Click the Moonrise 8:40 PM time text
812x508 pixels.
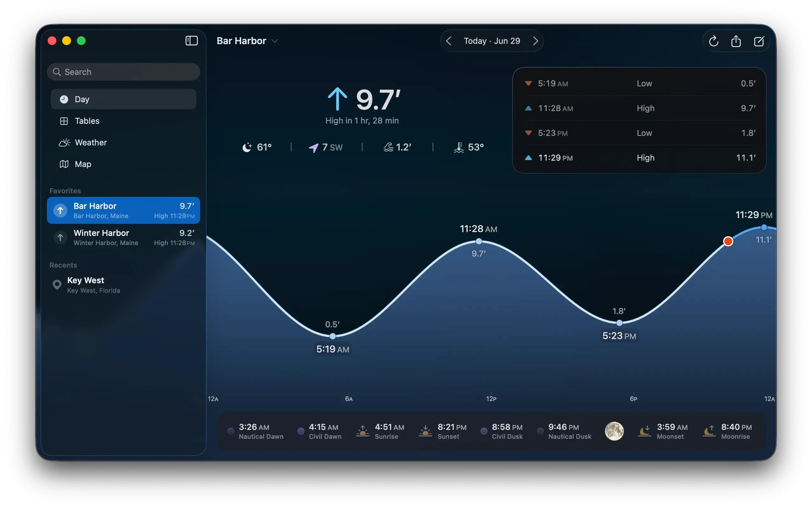click(737, 427)
